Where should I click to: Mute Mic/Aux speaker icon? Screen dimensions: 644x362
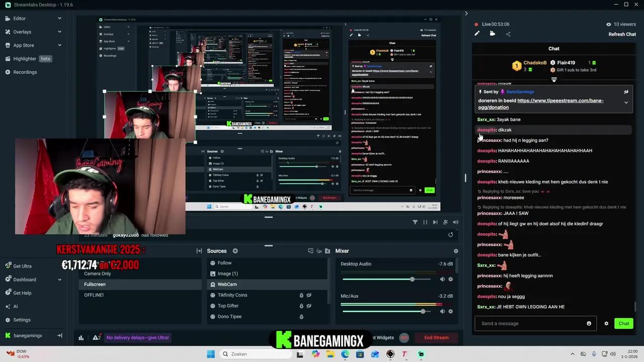coord(442,312)
